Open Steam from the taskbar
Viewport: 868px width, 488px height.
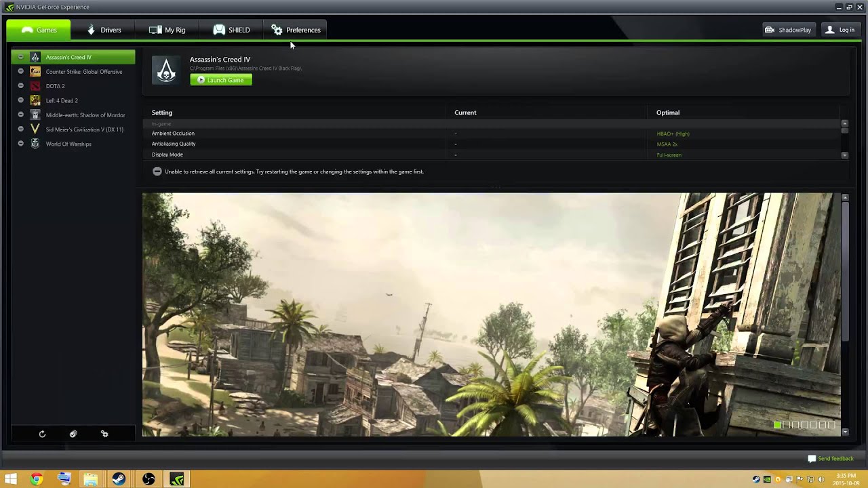click(118, 479)
